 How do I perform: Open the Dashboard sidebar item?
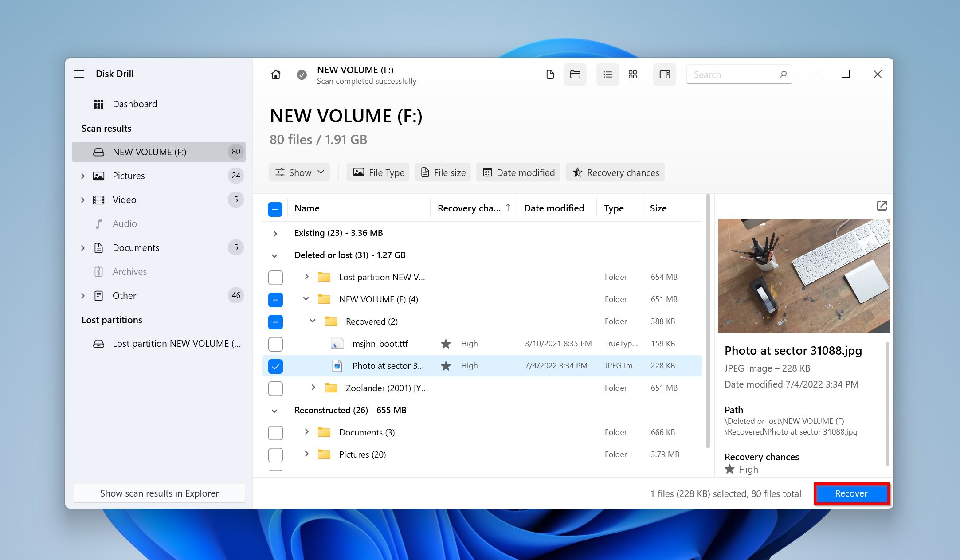point(134,104)
